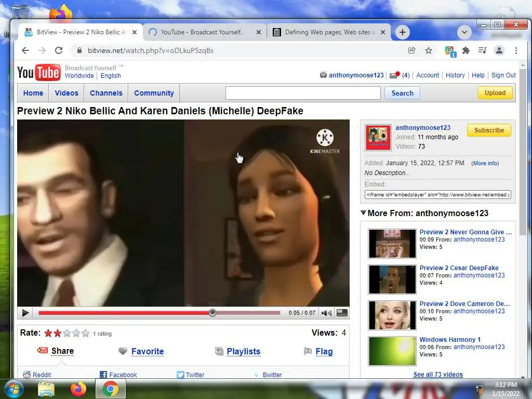Go to the Home nav tab
The image size is (532, 399).
click(33, 93)
